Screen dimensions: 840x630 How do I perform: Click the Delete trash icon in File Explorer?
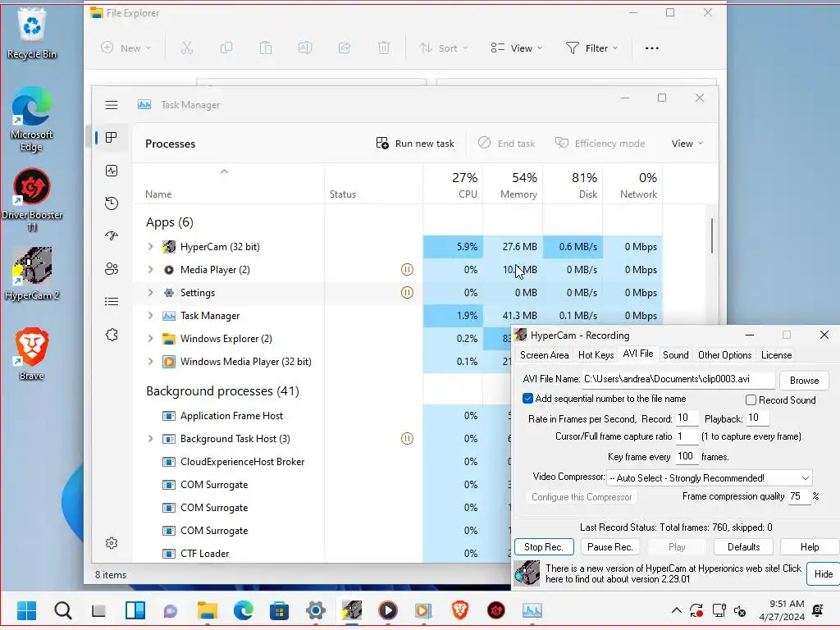384,48
